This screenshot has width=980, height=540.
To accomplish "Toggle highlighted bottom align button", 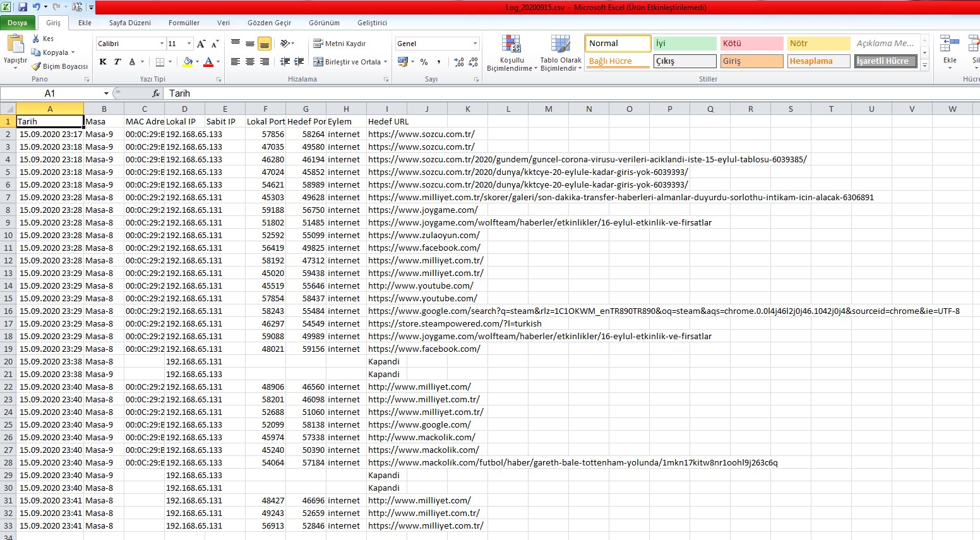I will point(265,44).
